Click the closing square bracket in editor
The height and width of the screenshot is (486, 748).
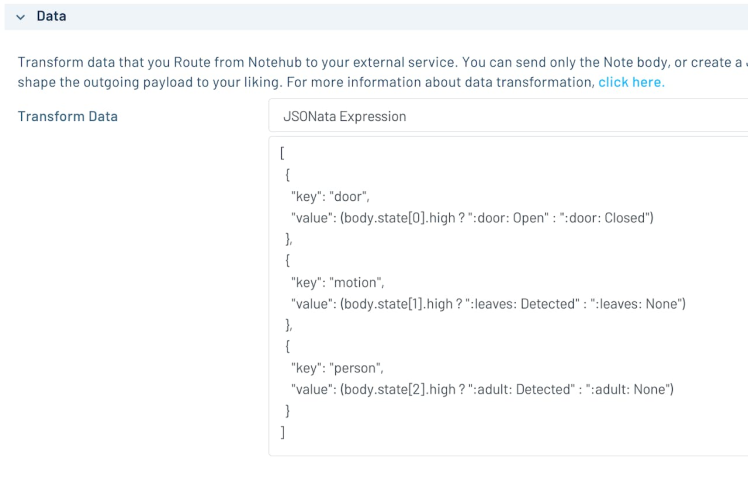283,432
